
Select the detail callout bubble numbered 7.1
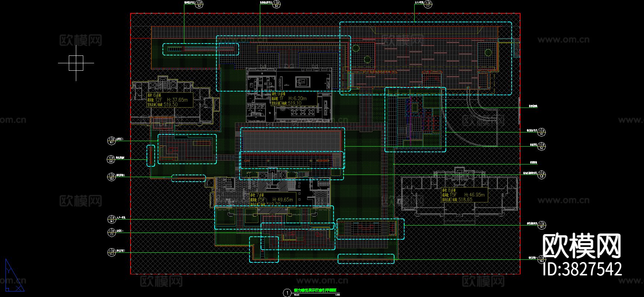(x=112, y=233)
